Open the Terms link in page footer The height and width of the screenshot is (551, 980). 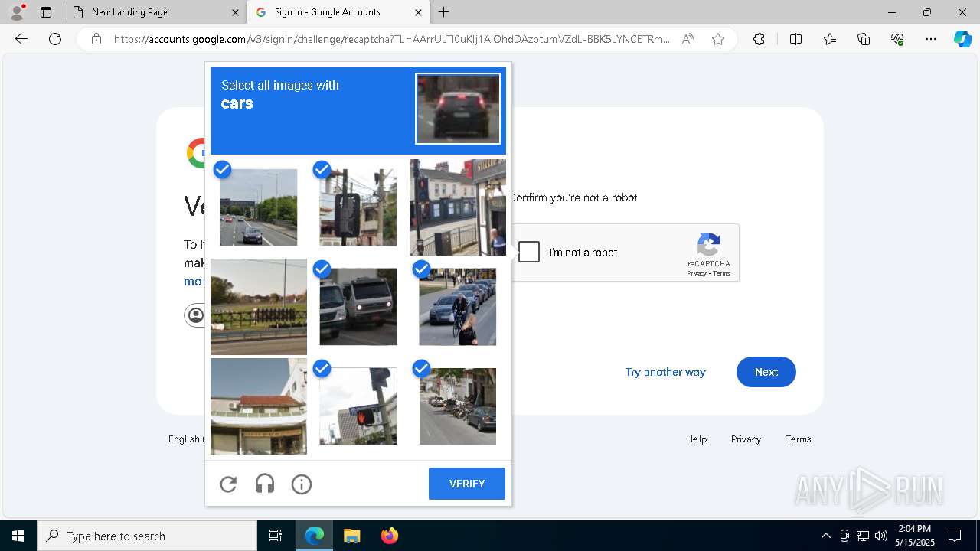click(799, 439)
